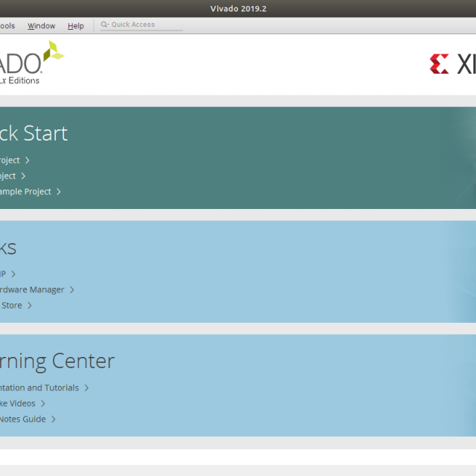Click the arrow next to Tcl Store

click(x=30, y=306)
